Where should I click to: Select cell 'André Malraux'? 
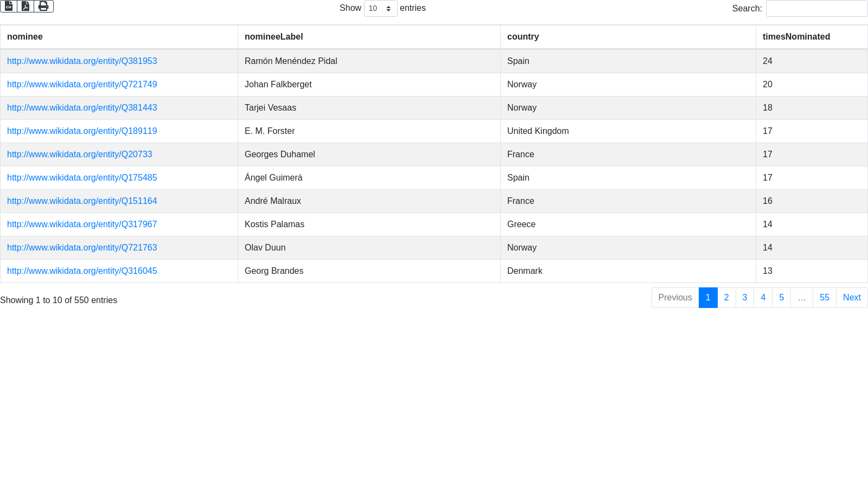[x=369, y=201]
